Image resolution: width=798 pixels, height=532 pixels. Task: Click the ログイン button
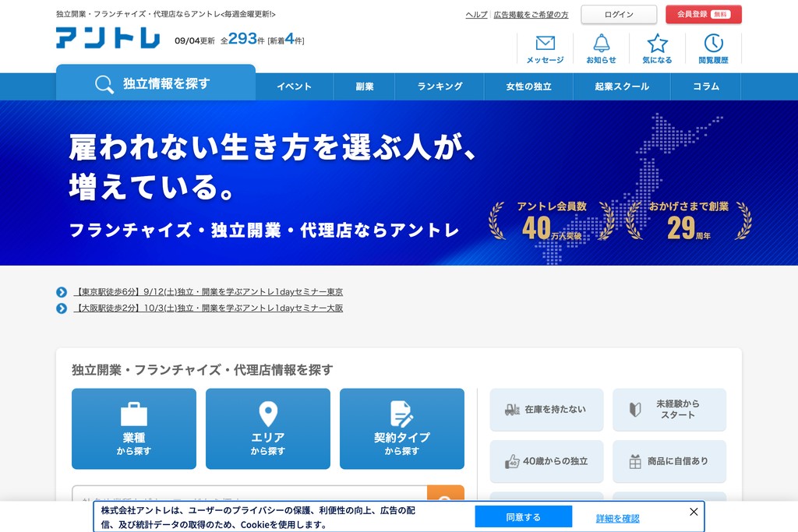619,14
